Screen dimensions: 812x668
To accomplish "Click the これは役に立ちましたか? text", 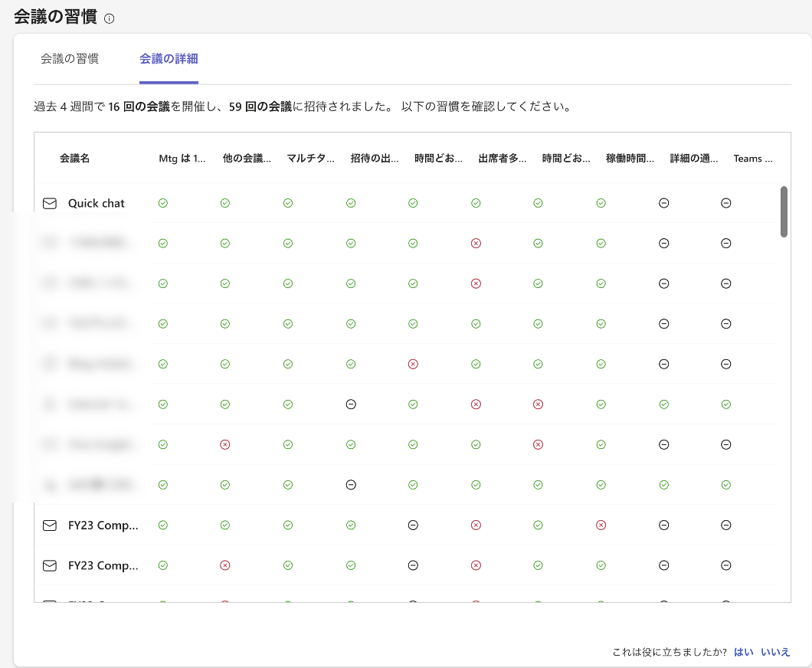I will point(670,652).
